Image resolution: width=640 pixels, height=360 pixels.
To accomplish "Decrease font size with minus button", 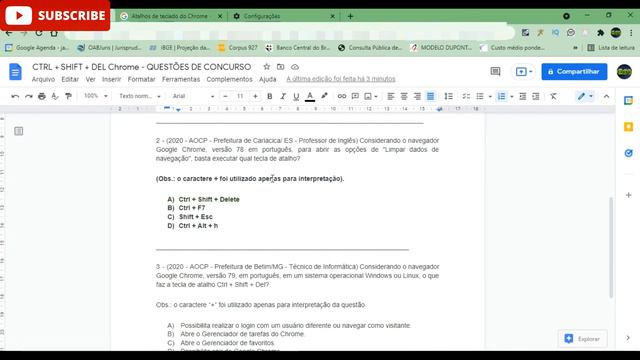I will click(x=225, y=96).
